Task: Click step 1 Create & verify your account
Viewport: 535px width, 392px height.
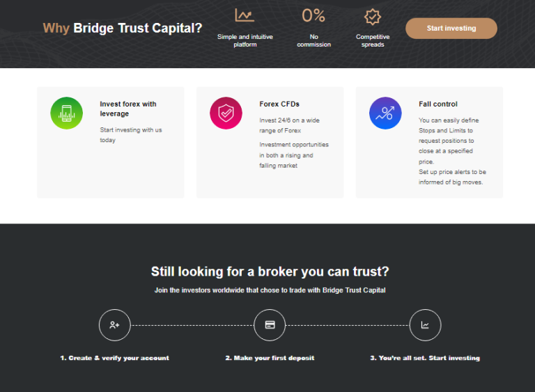Action: 115,358
